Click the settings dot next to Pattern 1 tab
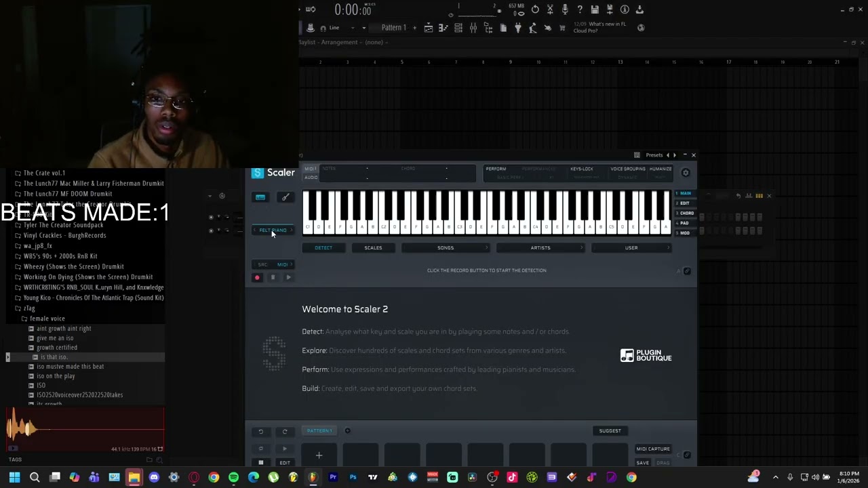 pyautogui.click(x=348, y=430)
